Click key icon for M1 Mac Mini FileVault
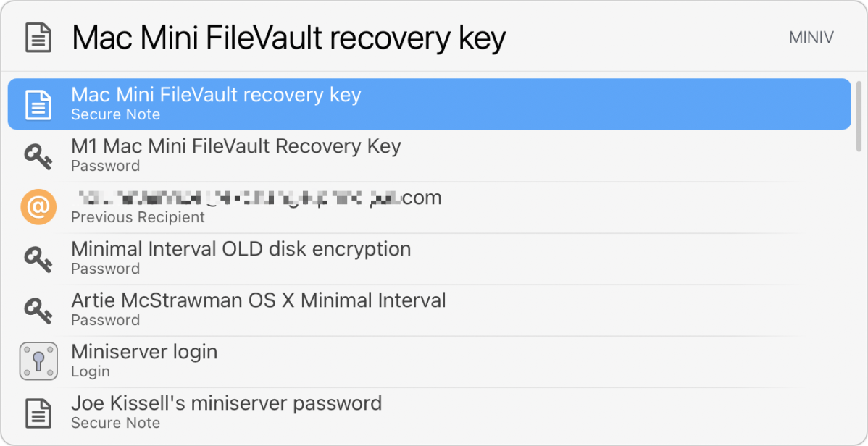 coord(38,156)
